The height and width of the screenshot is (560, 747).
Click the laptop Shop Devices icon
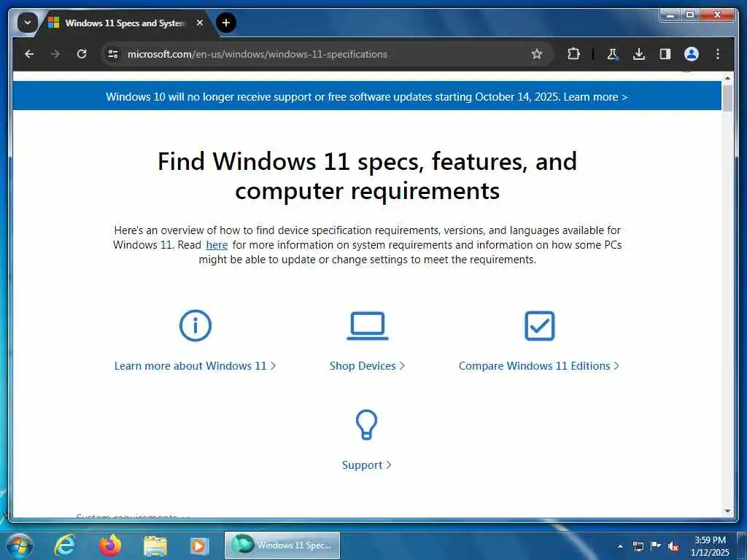point(368,326)
